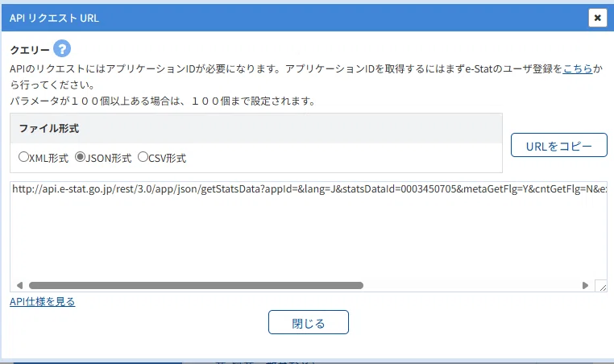Click the URLをコピー button
The image size is (614, 364).
[558, 145]
